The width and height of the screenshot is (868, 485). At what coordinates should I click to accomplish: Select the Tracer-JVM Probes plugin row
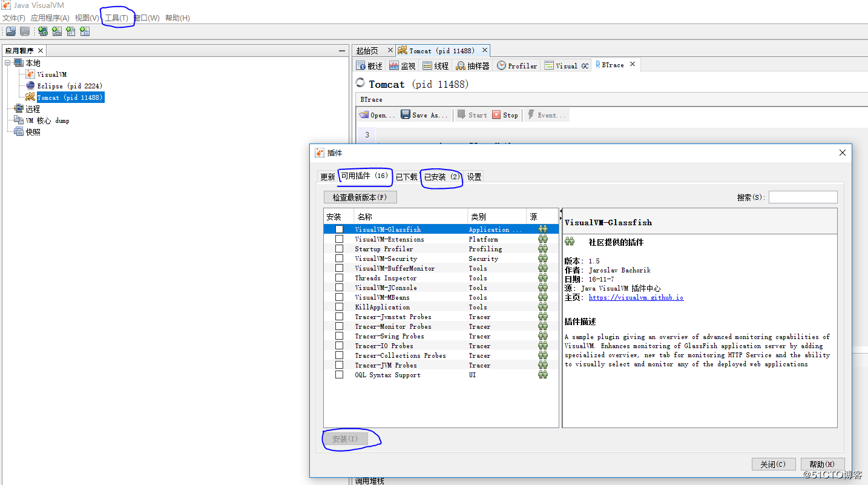(x=441, y=365)
